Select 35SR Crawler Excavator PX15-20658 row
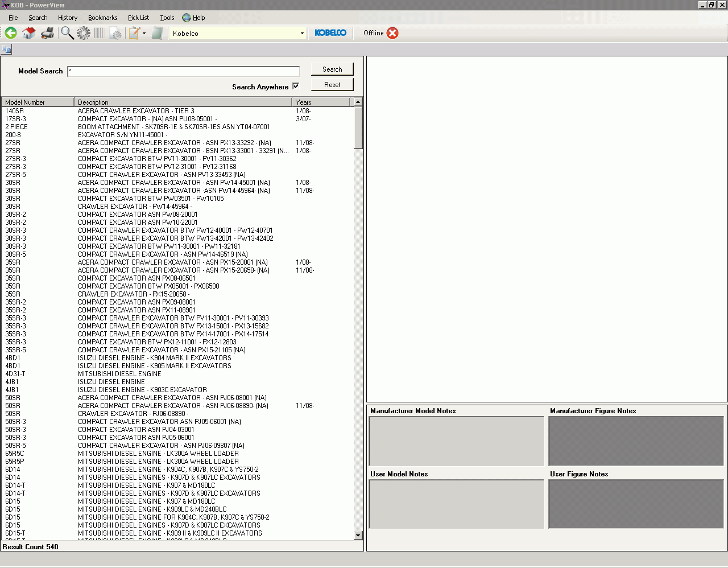This screenshot has width=728, height=568. point(177,294)
